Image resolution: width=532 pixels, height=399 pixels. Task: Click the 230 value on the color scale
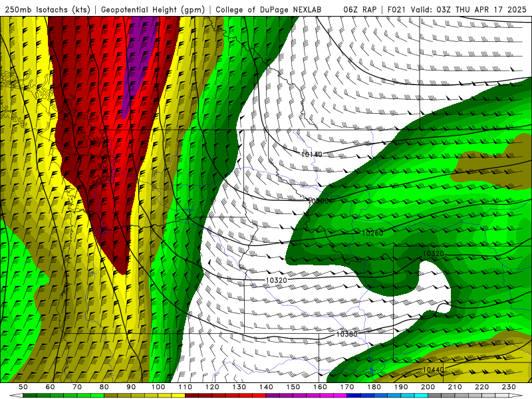coord(509,387)
